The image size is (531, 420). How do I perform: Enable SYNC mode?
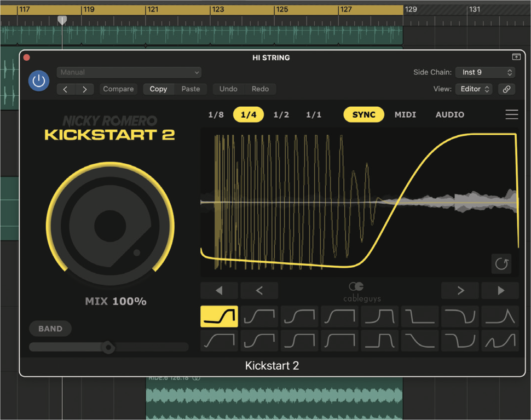coord(363,114)
